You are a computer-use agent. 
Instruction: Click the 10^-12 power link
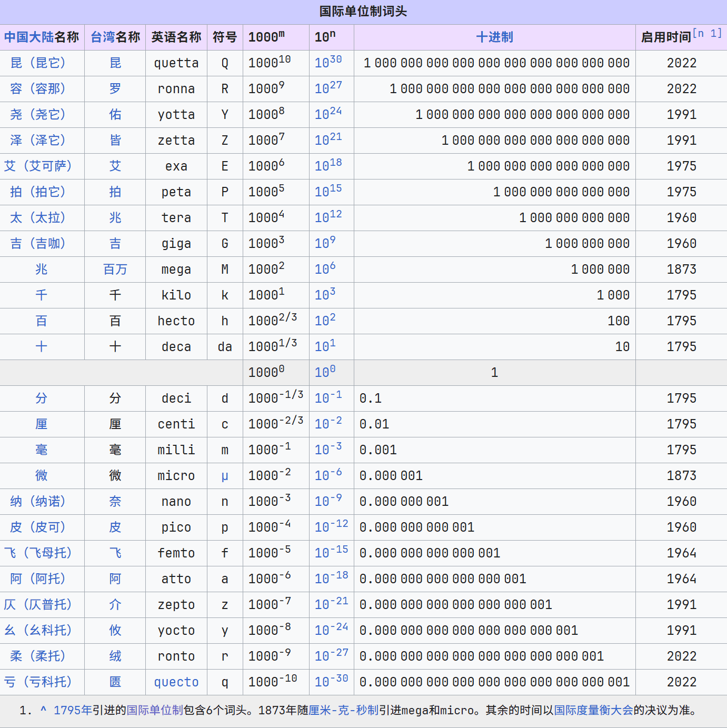[x=332, y=526]
